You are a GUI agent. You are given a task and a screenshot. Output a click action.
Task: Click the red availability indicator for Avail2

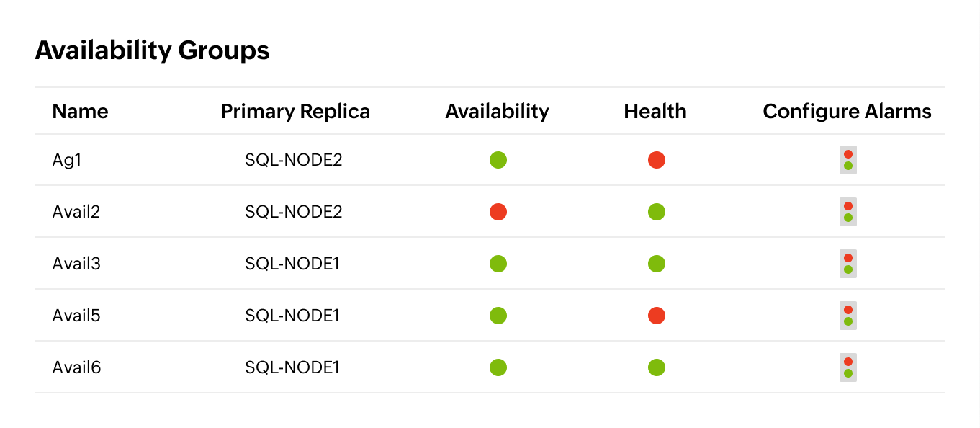498,212
